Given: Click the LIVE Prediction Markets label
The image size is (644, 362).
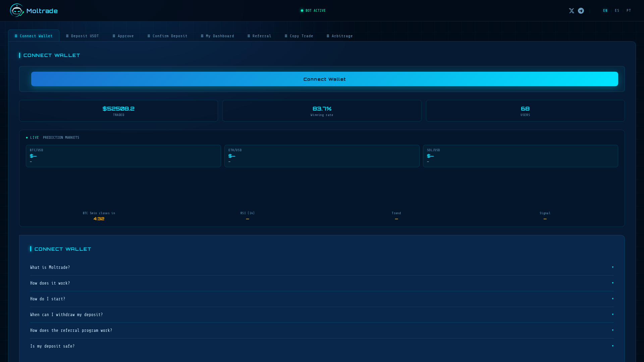Looking at the screenshot, I should tap(53, 138).
